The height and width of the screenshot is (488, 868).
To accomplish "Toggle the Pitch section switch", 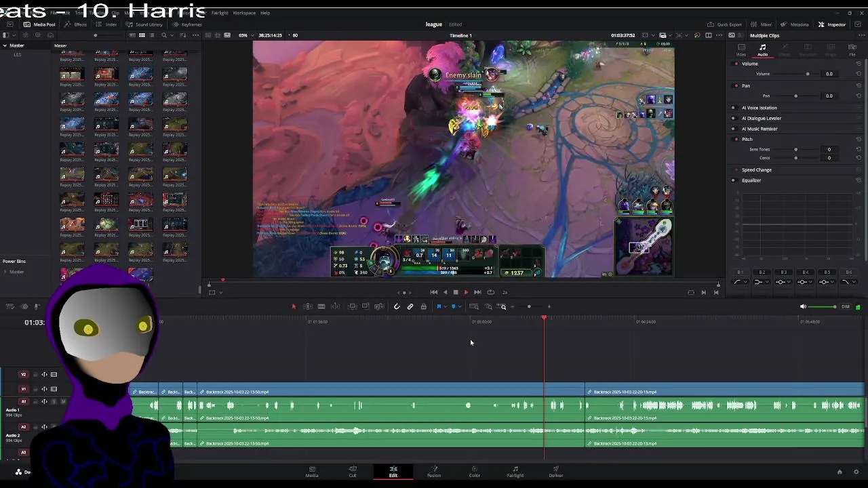I will pyautogui.click(x=736, y=139).
